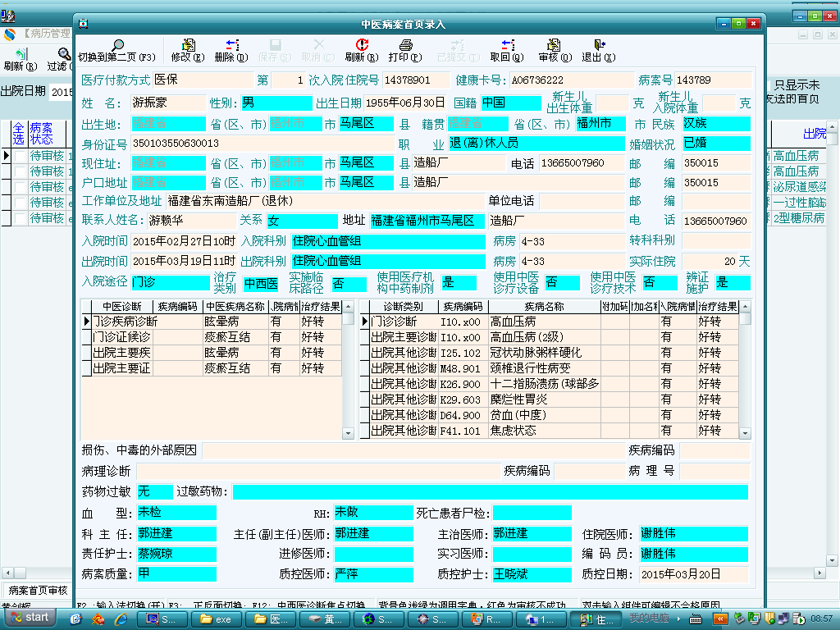Screen dimensions: 840x630
Task: Click the 刷新 refresh toolbar icon in dialog
Action: point(362,44)
